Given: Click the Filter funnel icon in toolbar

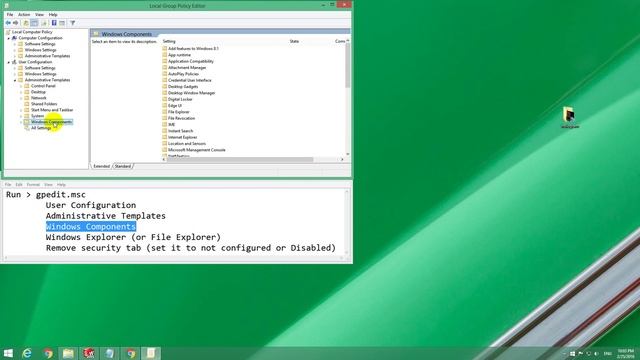Looking at the screenshot, I should [72, 23].
